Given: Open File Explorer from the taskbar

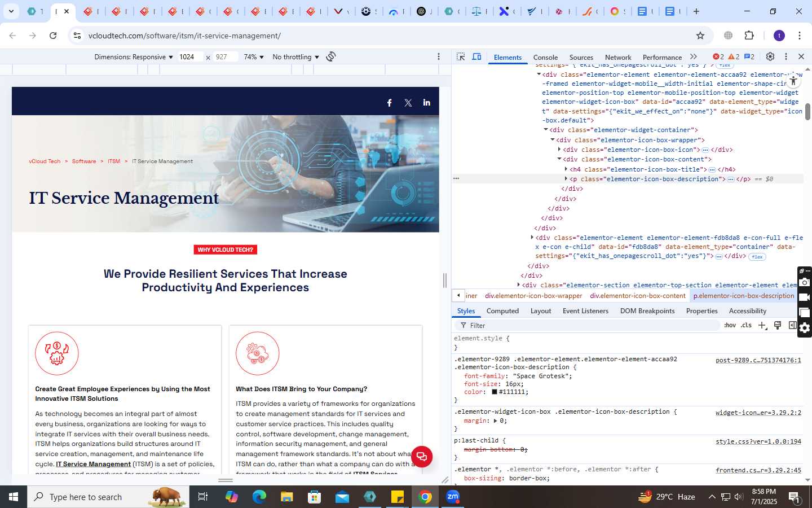Looking at the screenshot, I should pos(287,497).
